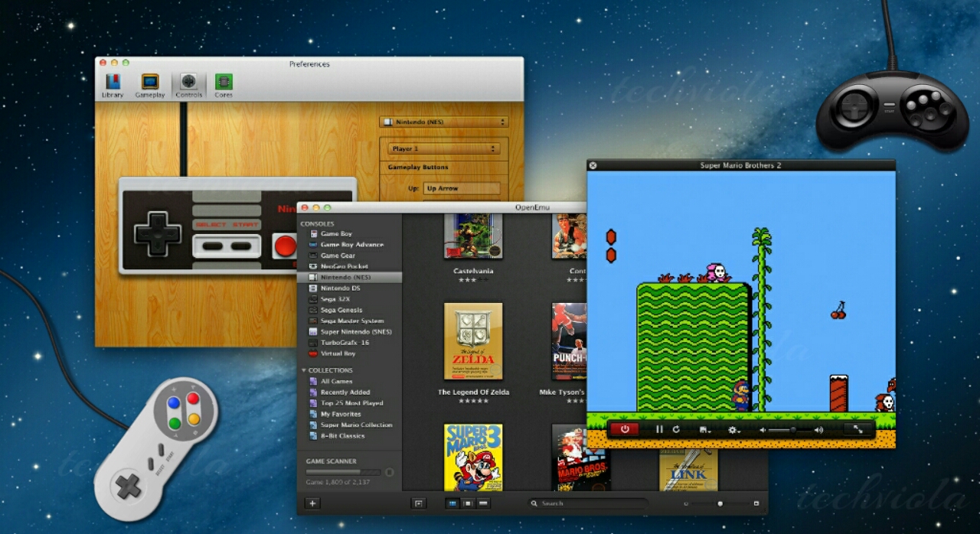Image resolution: width=980 pixels, height=534 pixels.
Task: Select The Legend of Zelda cover
Action: coord(473,341)
